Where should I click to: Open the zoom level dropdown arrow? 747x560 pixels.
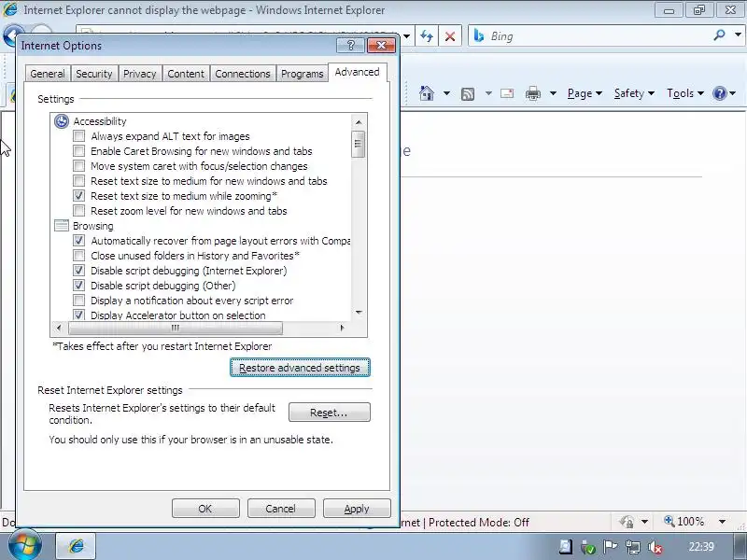pyautogui.click(x=722, y=522)
